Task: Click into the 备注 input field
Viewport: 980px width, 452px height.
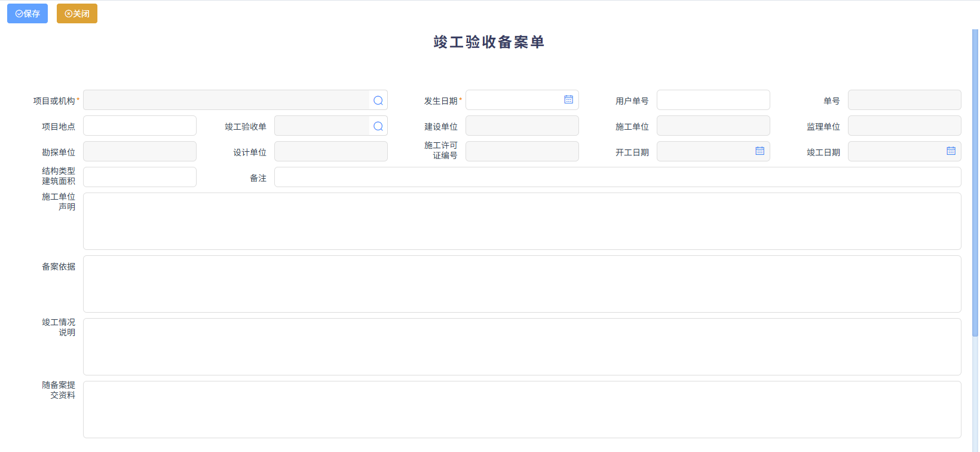Action: [x=618, y=177]
